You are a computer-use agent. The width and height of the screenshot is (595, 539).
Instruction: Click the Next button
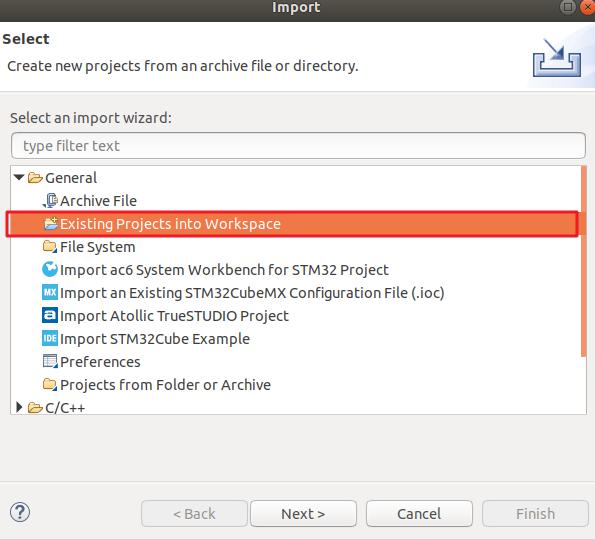[303, 514]
